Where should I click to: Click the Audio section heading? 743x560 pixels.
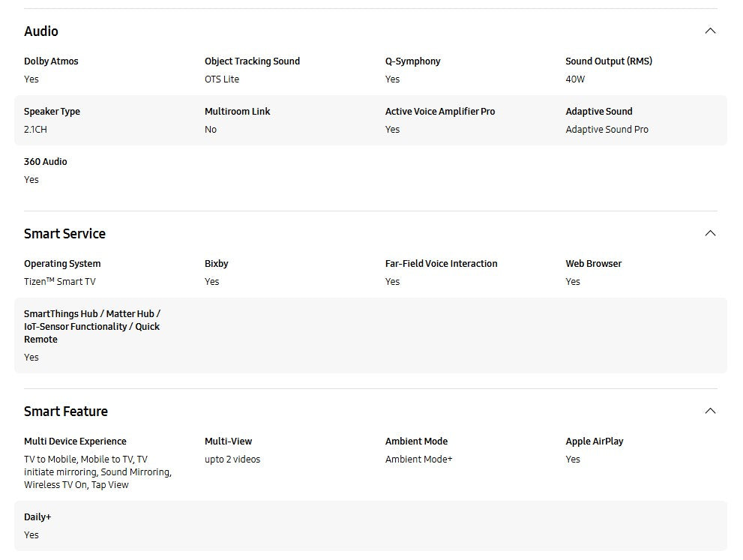point(41,31)
